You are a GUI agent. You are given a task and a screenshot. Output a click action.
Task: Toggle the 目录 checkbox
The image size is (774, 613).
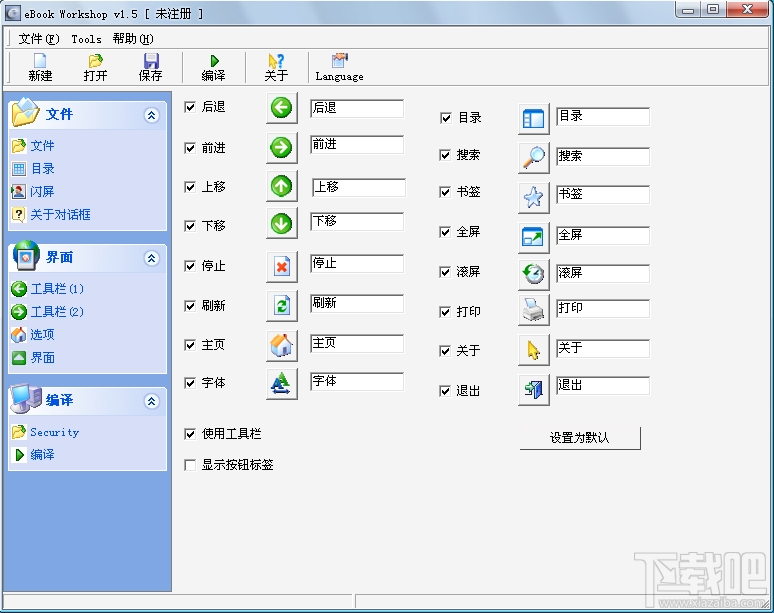click(445, 118)
